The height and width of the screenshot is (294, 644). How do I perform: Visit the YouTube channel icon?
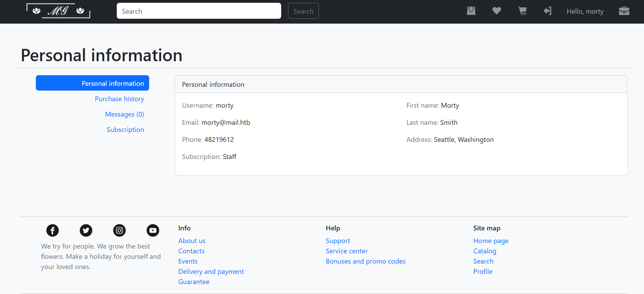pos(153,230)
